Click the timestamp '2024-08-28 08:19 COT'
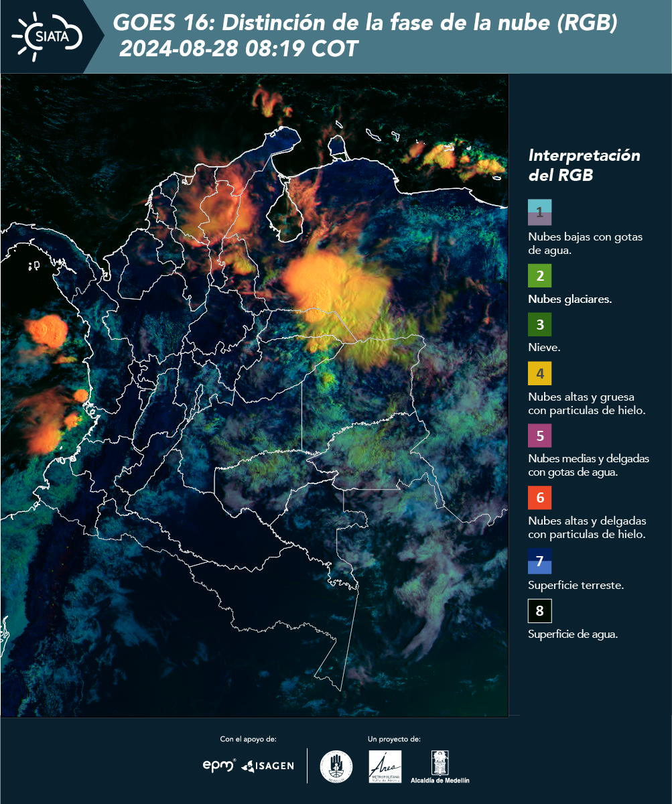 (239, 49)
